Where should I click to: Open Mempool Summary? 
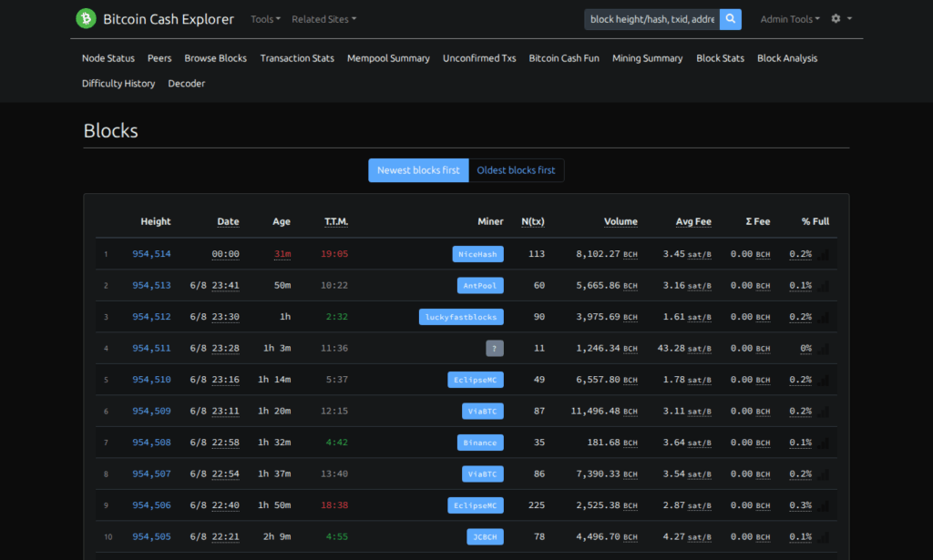click(x=388, y=58)
